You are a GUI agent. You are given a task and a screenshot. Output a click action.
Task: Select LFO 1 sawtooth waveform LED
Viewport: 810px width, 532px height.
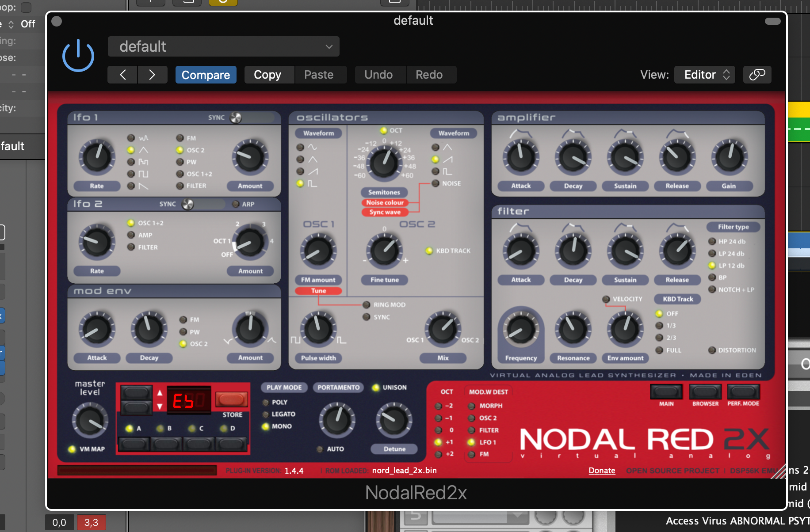click(x=131, y=186)
